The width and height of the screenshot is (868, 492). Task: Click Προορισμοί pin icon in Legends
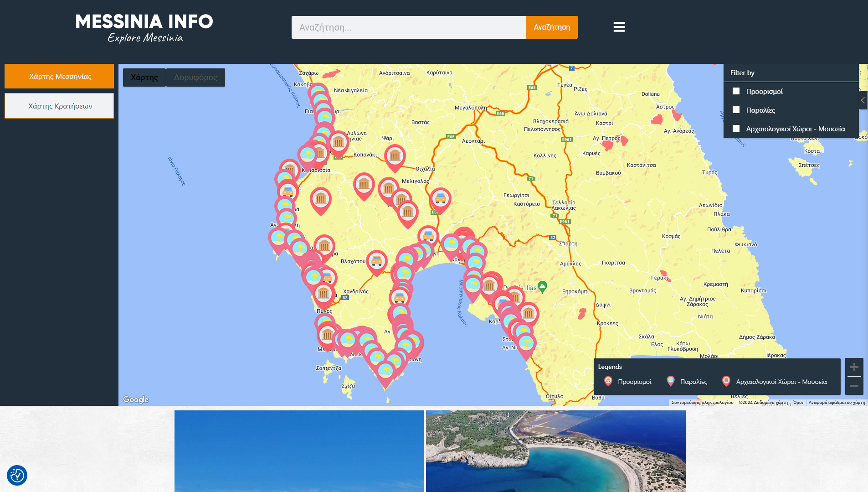coord(608,381)
